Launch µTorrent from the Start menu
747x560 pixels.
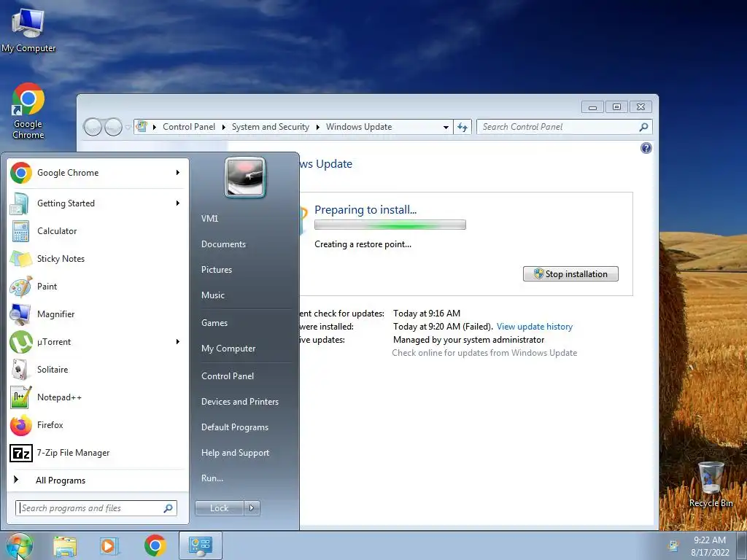click(96, 342)
